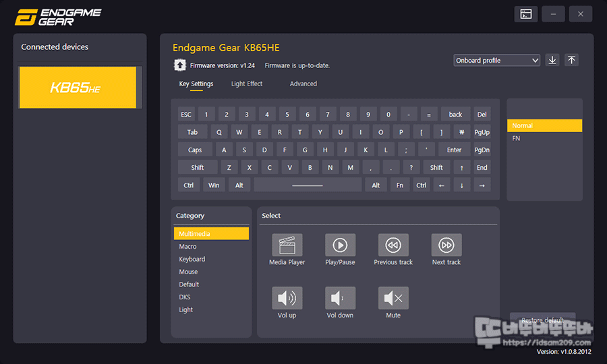The width and height of the screenshot is (607, 364).
Task: Click the Restore default button
Action: 542,320
